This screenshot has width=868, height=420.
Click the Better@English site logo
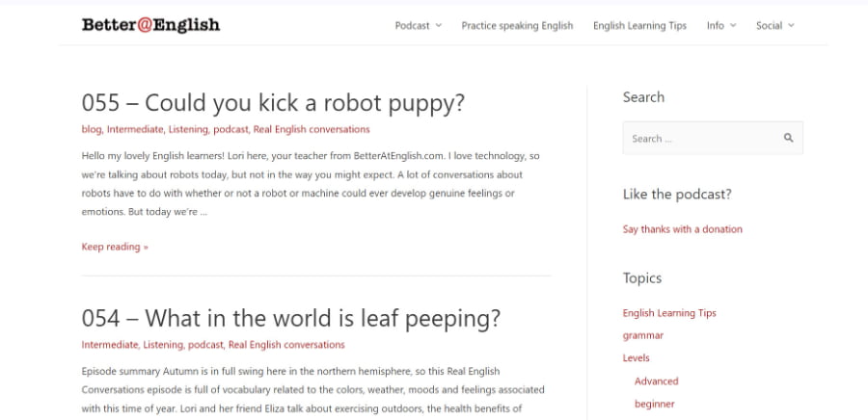(150, 25)
